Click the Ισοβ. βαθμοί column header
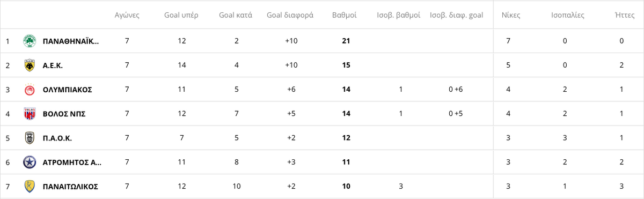The width and height of the screenshot is (644, 199). [399, 15]
